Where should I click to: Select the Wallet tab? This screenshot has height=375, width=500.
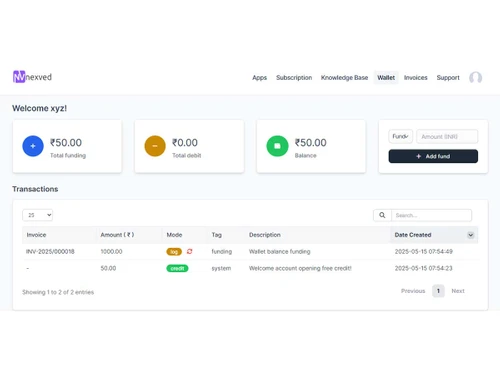pos(386,78)
